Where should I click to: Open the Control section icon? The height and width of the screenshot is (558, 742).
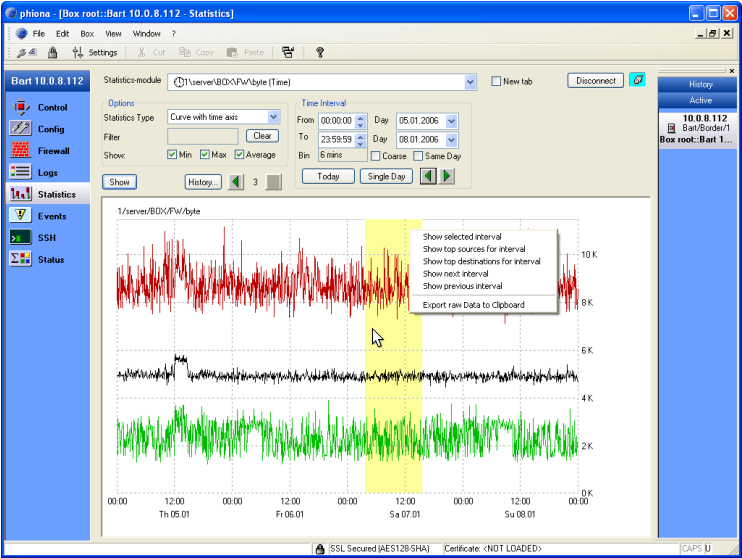coord(20,107)
